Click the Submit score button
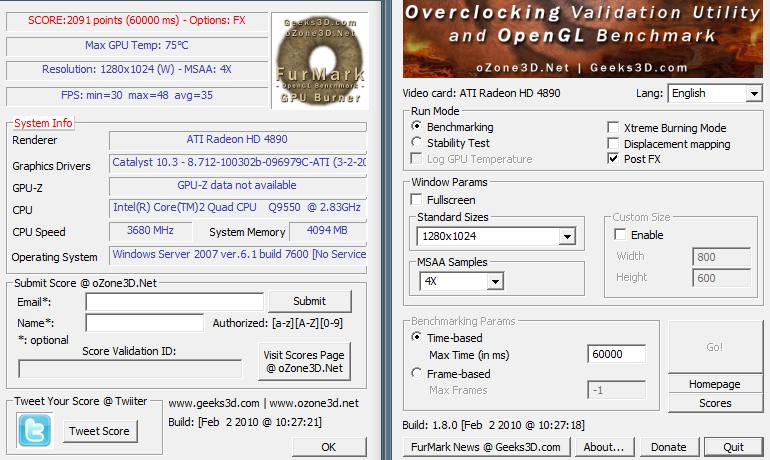The width and height of the screenshot is (770, 460). click(x=309, y=301)
